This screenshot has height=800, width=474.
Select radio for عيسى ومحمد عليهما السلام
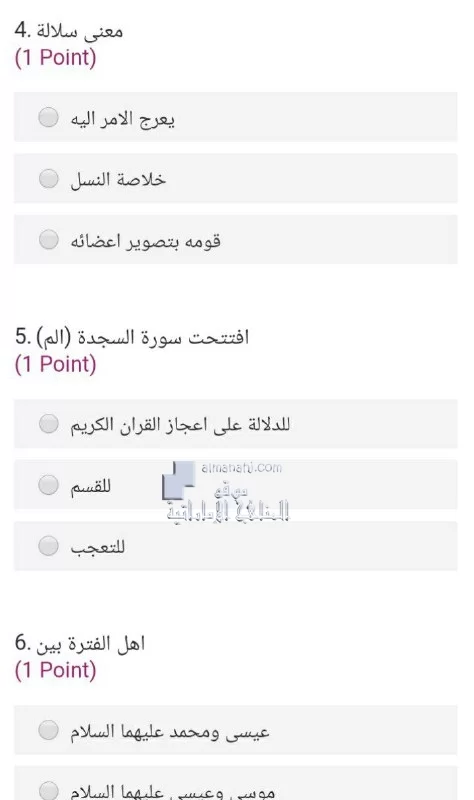coord(48,730)
